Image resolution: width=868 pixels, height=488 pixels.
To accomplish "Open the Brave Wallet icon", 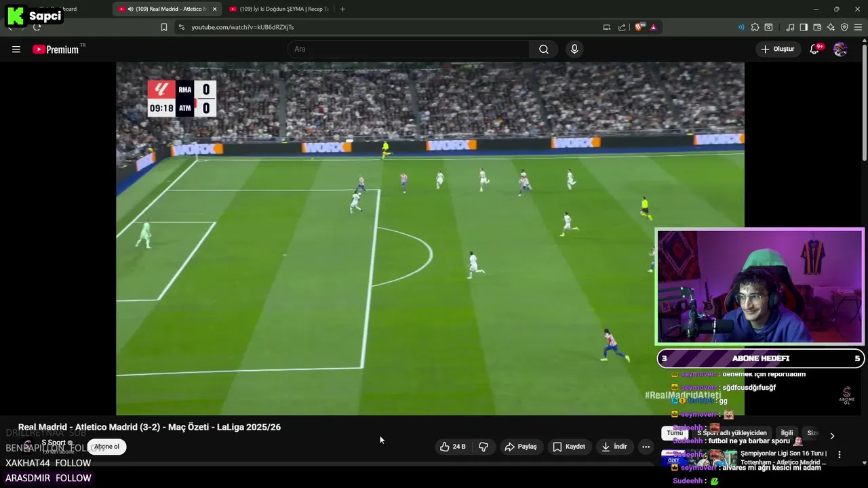I will (x=817, y=27).
